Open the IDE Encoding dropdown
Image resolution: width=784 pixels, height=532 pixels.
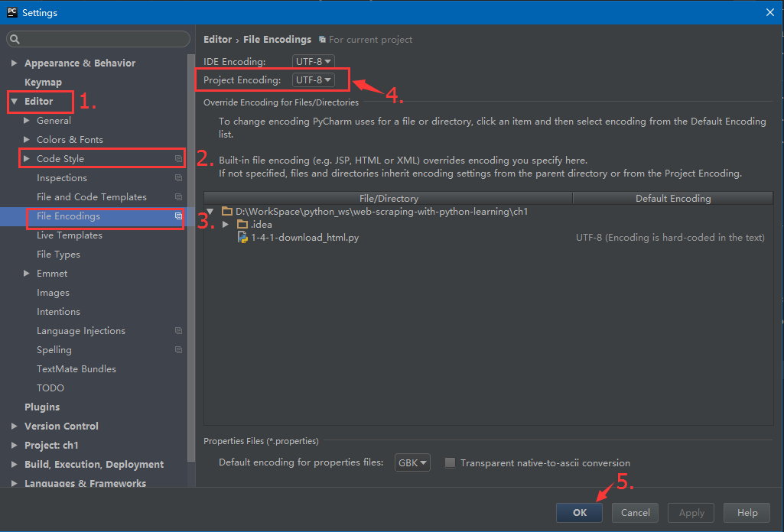[314, 61]
